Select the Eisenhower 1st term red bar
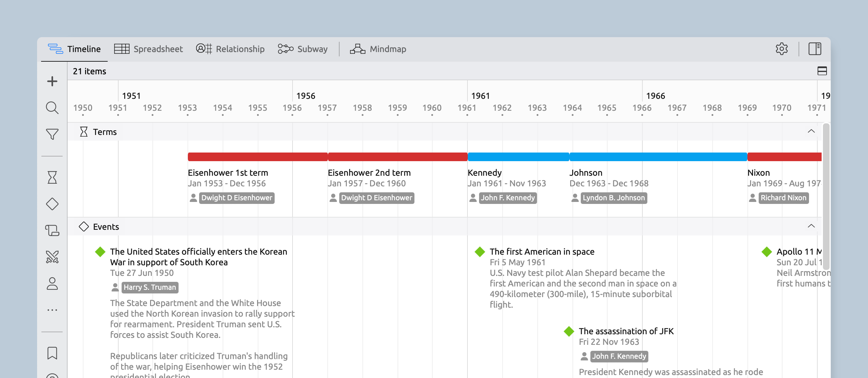 pyautogui.click(x=258, y=157)
